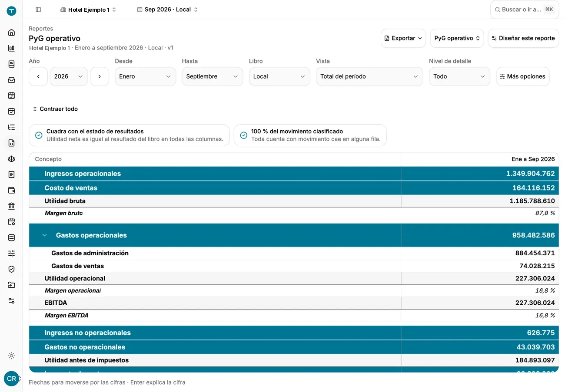Screen dimensions: 565x392
Task: Select the Utilidad operacional value 227.306.024
Action: pos(535,278)
